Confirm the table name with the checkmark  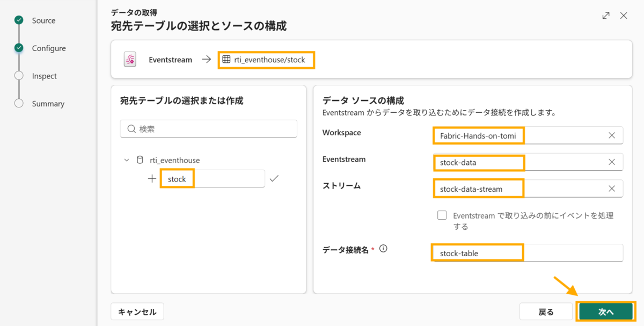tap(274, 178)
